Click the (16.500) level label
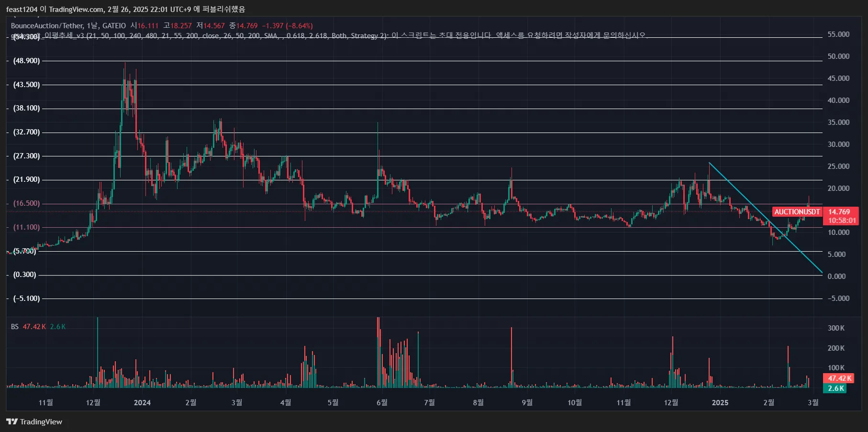 point(27,203)
